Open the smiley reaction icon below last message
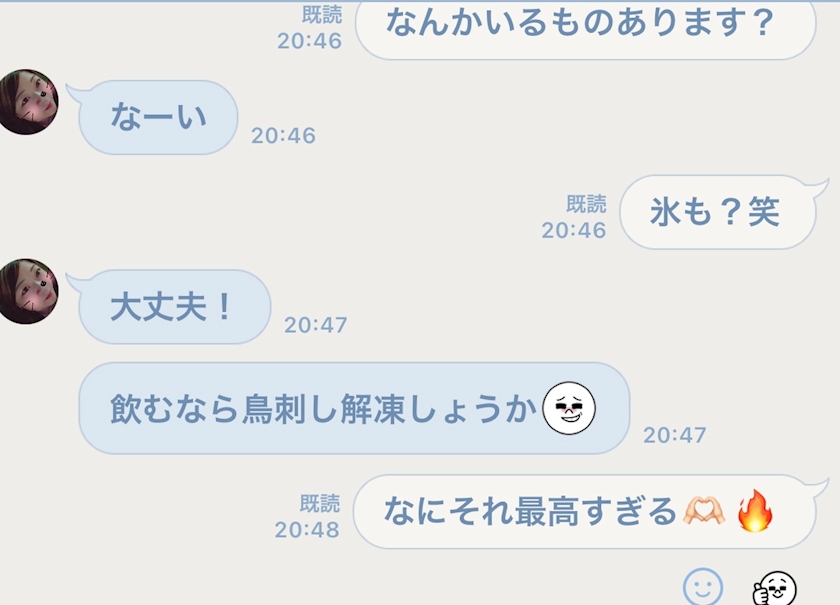Viewport: 840px width, 605px height. click(702, 587)
